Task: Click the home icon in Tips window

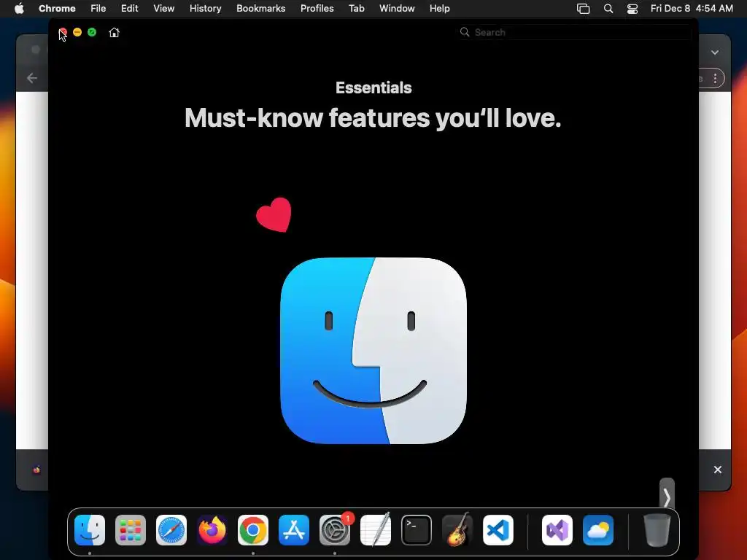Action: [x=114, y=32]
